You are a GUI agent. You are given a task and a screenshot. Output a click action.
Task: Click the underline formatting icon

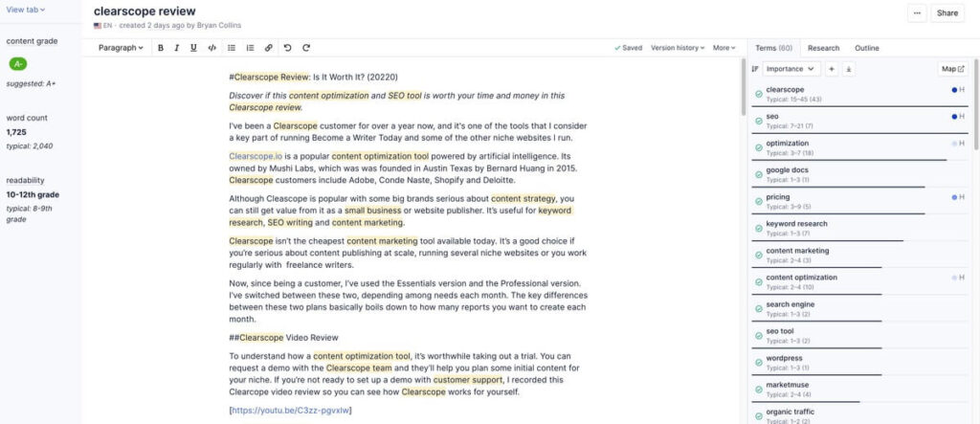[x=193, y=47]
